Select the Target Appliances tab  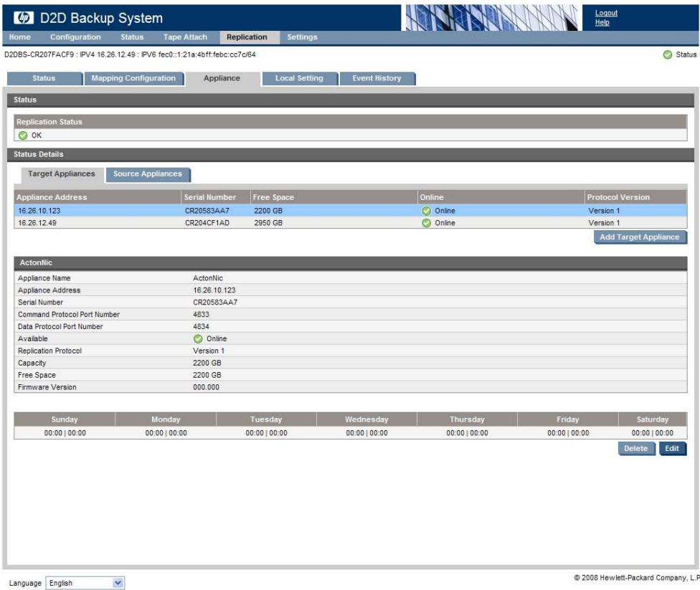62,174
